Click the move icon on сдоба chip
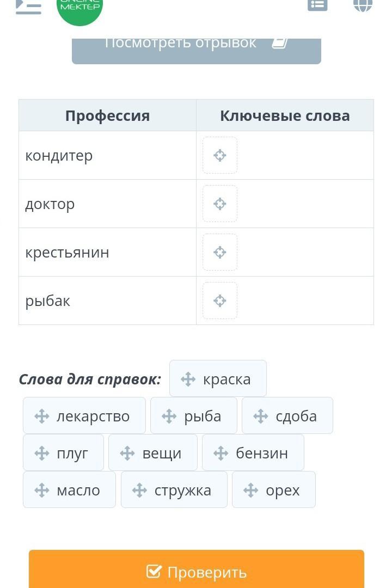 (x=261, y=416)
